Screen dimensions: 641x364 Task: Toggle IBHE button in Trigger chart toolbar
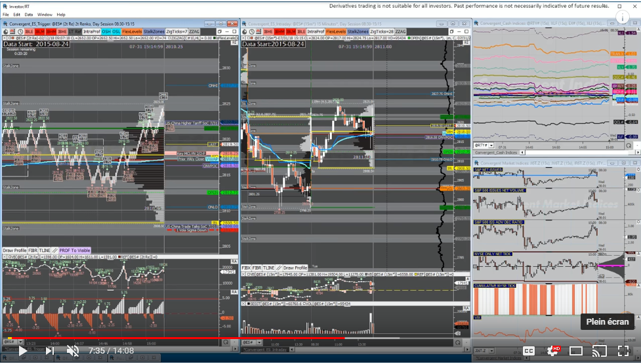pyautogui.click(x=62, y=31)
